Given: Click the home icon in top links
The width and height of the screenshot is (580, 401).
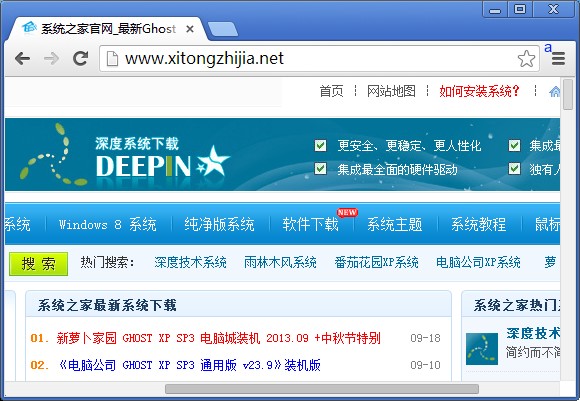Looking at the screenshot, I should coord(554,91).
